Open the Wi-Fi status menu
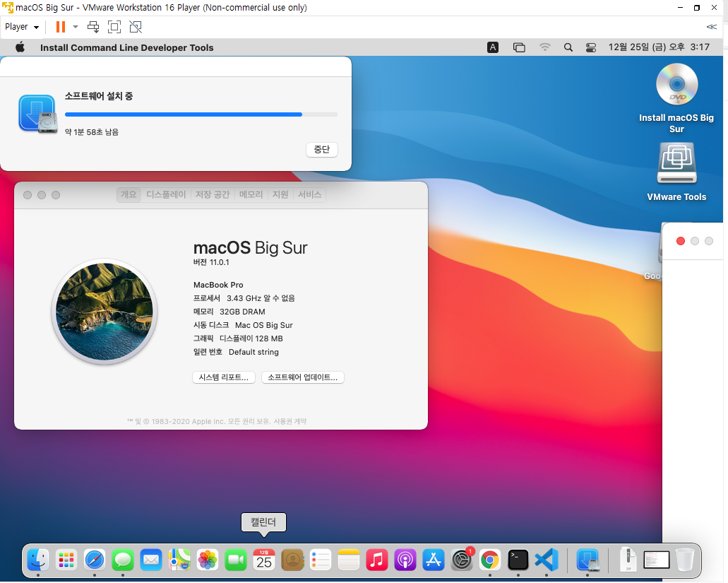The width and height of the screenshot is (728, 583). [x=544, y=47]
